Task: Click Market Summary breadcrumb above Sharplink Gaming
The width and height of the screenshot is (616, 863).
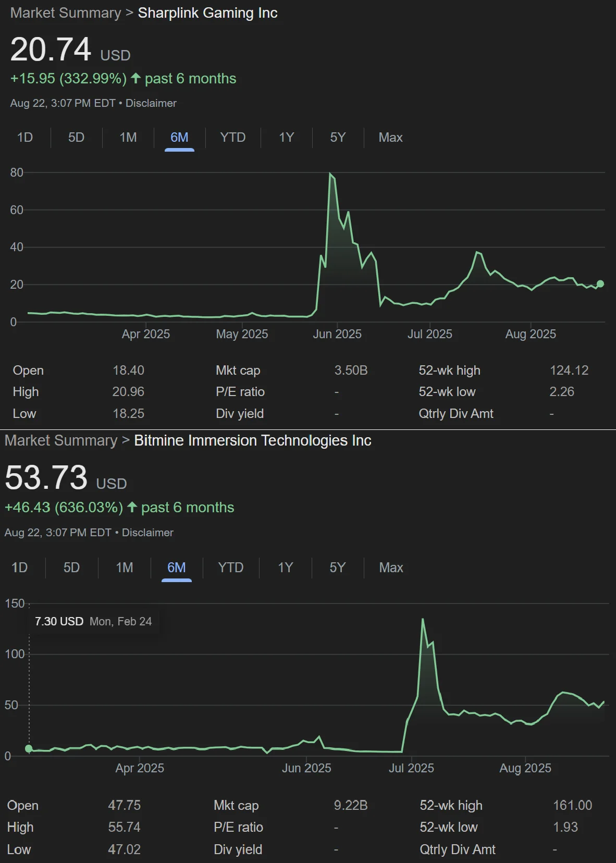Action: point(66,13)
